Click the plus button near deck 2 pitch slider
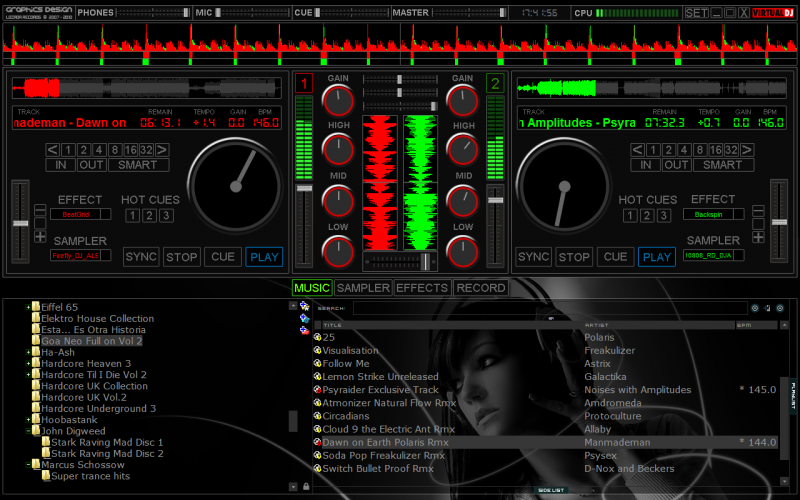800x500 pixels. pos(759,237)
